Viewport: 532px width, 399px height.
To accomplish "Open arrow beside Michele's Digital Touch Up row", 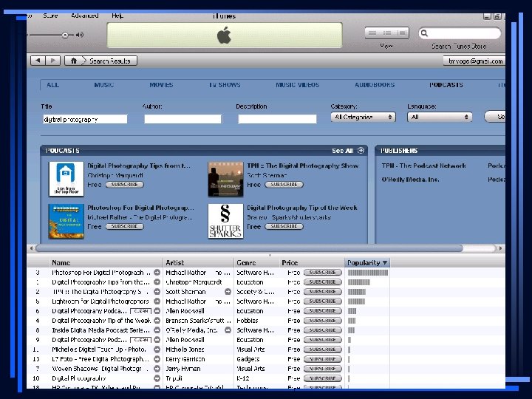I will (157, 349).
